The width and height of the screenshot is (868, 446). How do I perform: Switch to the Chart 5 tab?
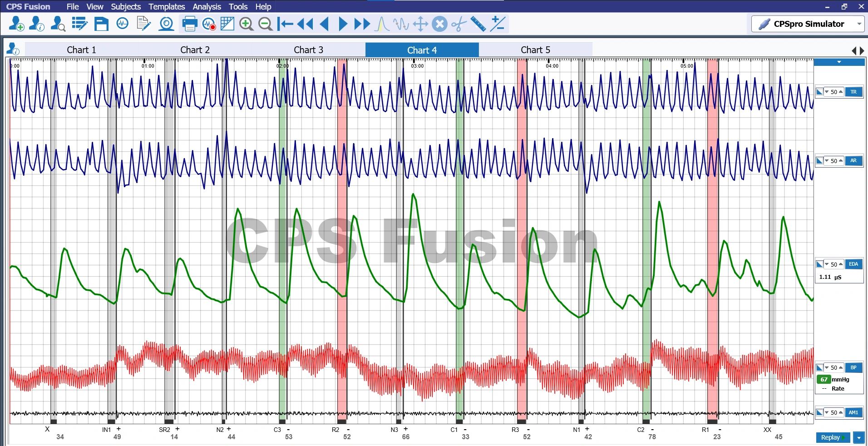[535, 50]
